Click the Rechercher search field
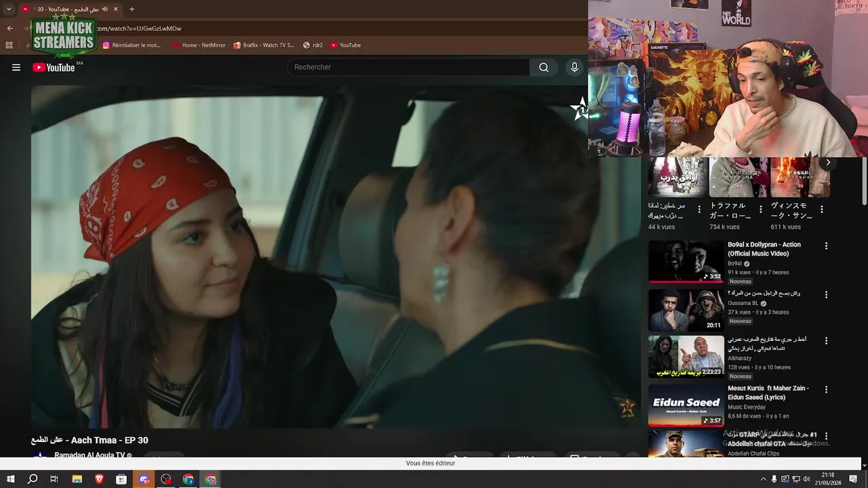This screenshot has height=488, width=868. 409,67
